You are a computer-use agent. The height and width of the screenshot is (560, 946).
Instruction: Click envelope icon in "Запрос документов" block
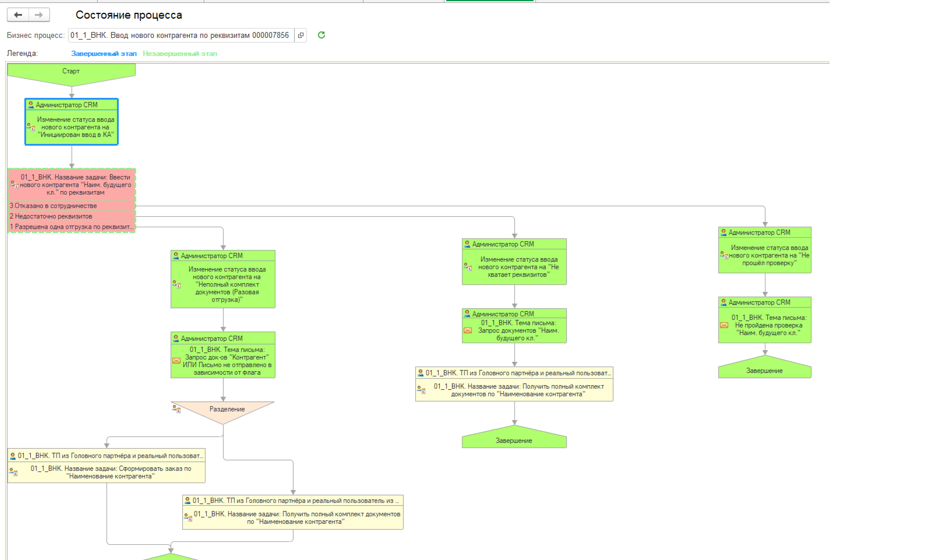pyautogui.click(x=468, y=331)
